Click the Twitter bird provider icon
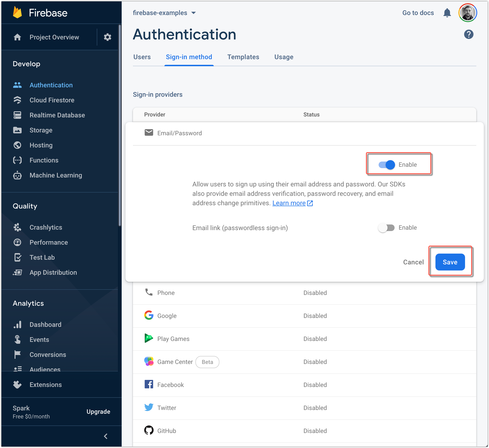Image resolution: width=489 pixels, height=448 pixels. coord(149,407)
